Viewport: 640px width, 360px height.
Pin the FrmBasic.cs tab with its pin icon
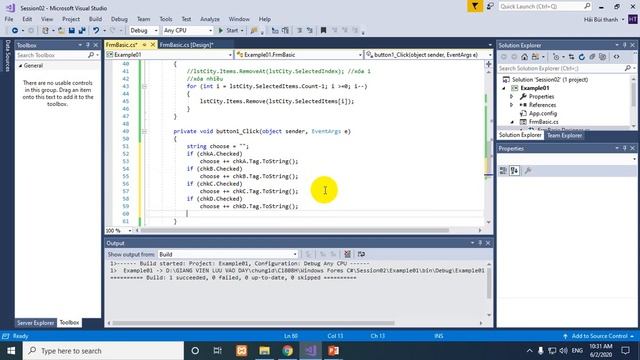pos(144,44)
